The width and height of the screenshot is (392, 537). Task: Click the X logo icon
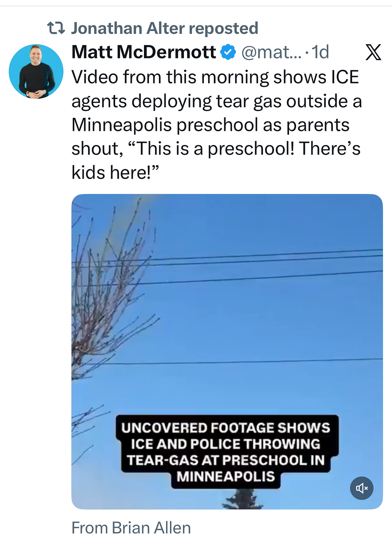coord(373,52)
